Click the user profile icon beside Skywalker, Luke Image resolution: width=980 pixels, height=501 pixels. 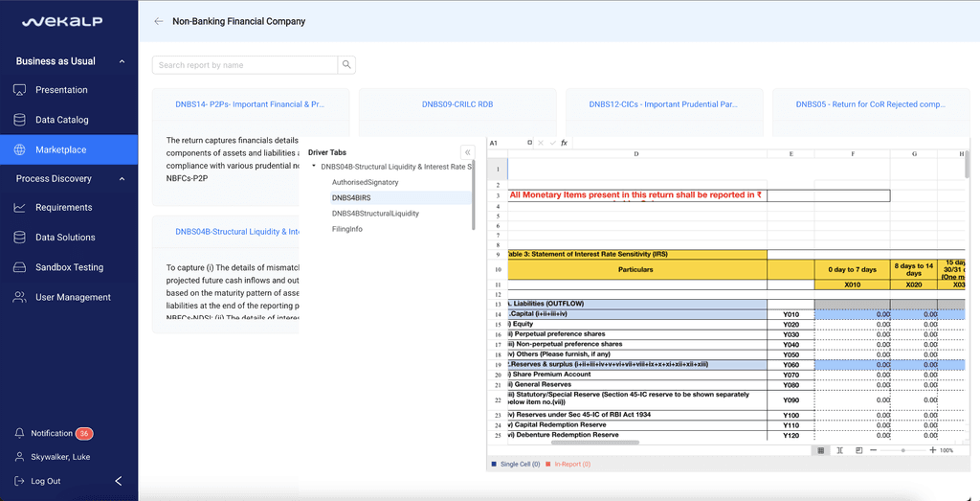click(19, 457)
